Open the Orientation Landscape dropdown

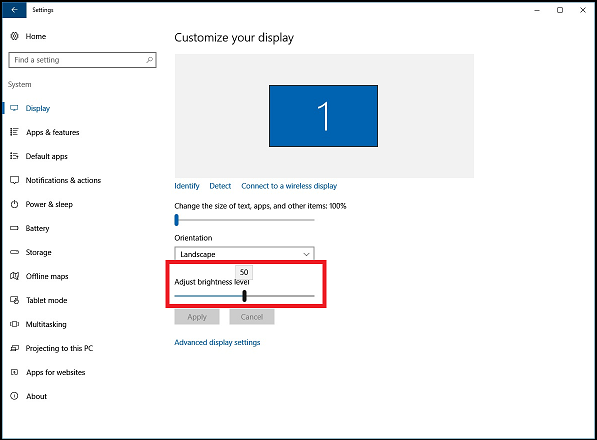(x=244, y=254)
